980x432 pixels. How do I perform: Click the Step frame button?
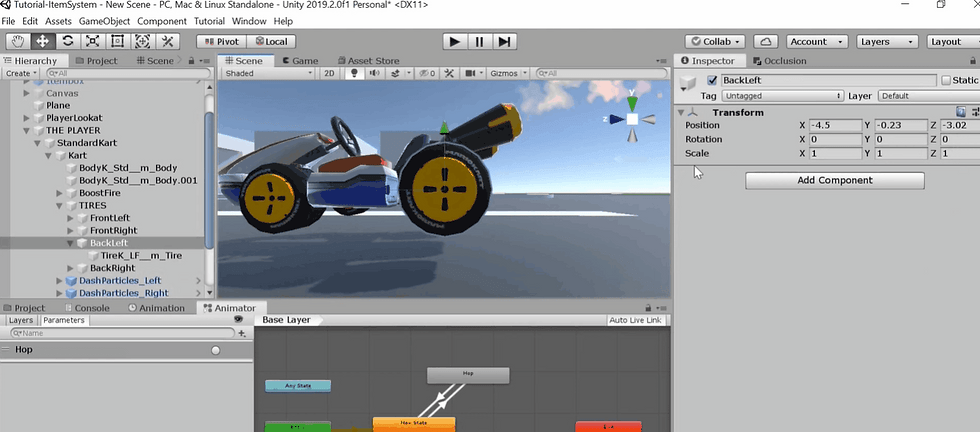coord(504,42)
